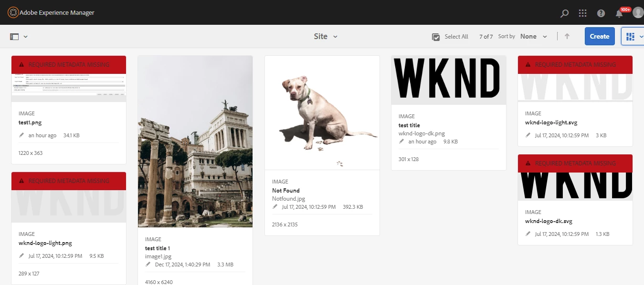
Task: Click the 392.3 KB file size
Action: coord(353,207)
